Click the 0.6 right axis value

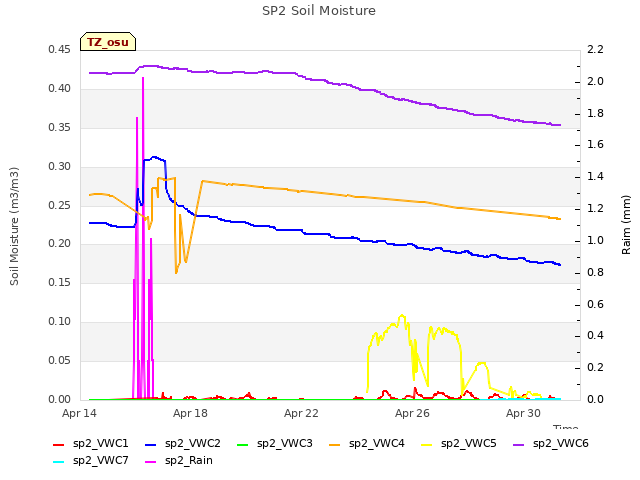[595, 304]
